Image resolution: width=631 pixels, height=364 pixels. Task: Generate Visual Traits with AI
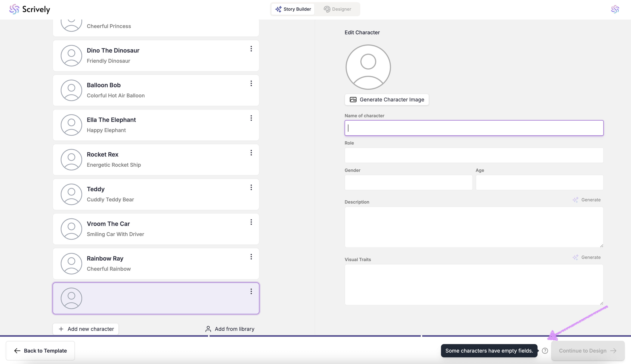pyautogui.click(x=587, y=257)
